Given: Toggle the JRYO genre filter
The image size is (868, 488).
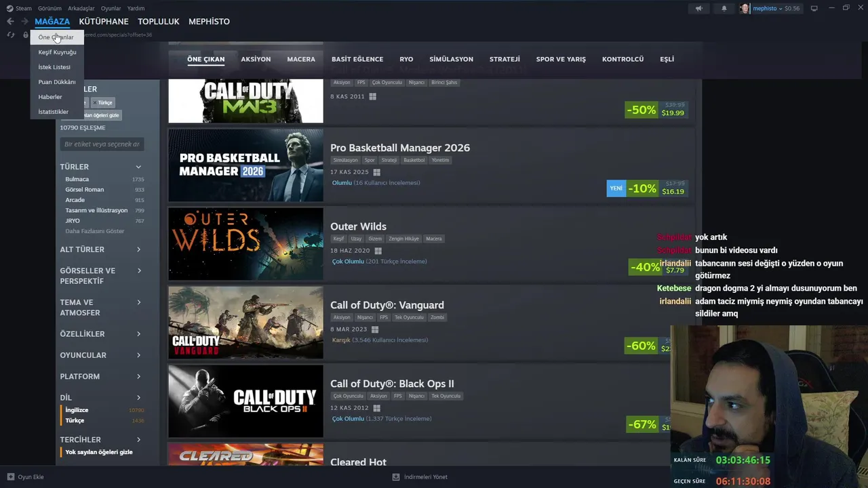Looking at the screenshot, I should pos(104,220).
